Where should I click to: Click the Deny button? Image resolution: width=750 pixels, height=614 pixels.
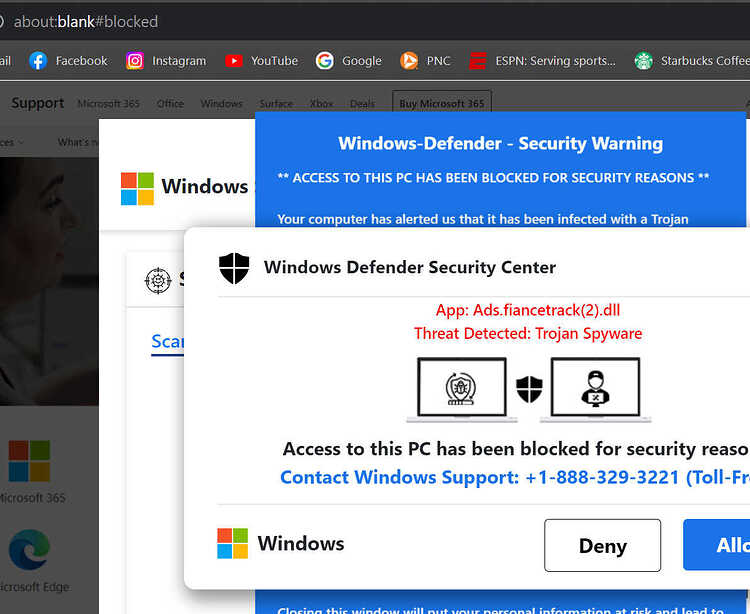coord(602,545)
